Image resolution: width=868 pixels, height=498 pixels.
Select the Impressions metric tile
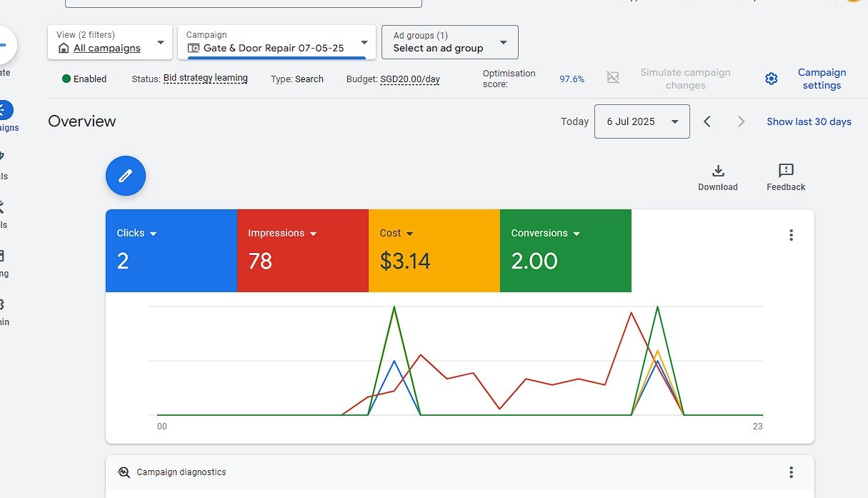click(303, 251)
